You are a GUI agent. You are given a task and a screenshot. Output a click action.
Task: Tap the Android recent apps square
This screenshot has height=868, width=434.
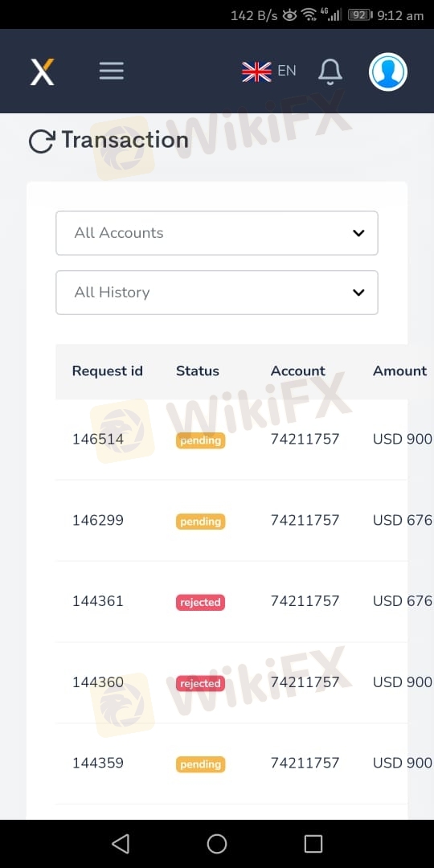(313, 844)
